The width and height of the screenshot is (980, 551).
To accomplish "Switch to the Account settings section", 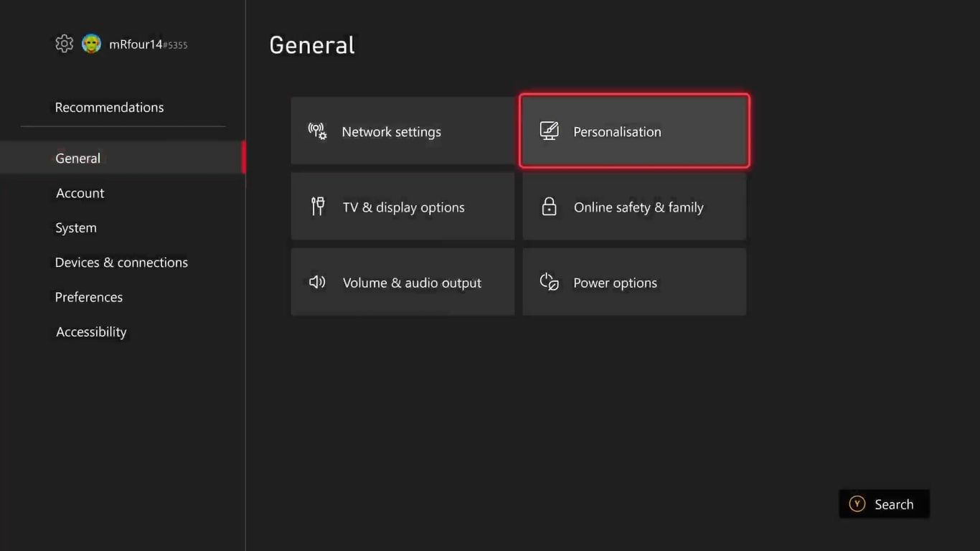I will tap(80, 193).
